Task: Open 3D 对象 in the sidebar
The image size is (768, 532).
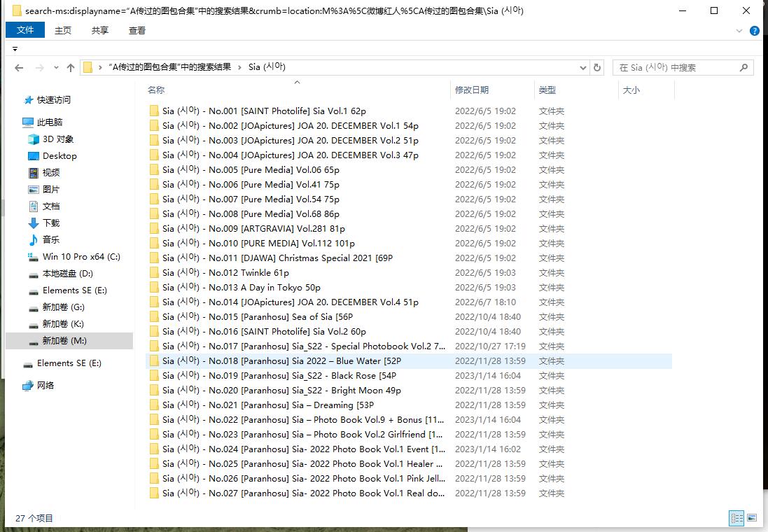Action: pos(57,139)
